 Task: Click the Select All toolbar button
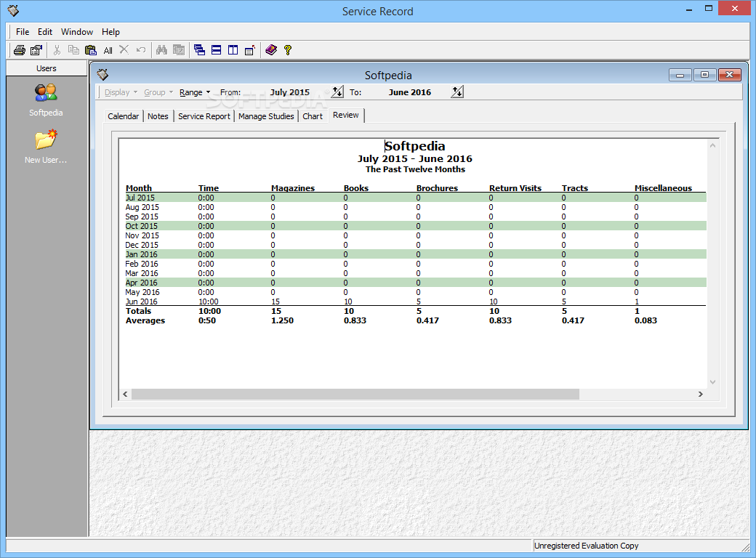pos(108,50)
